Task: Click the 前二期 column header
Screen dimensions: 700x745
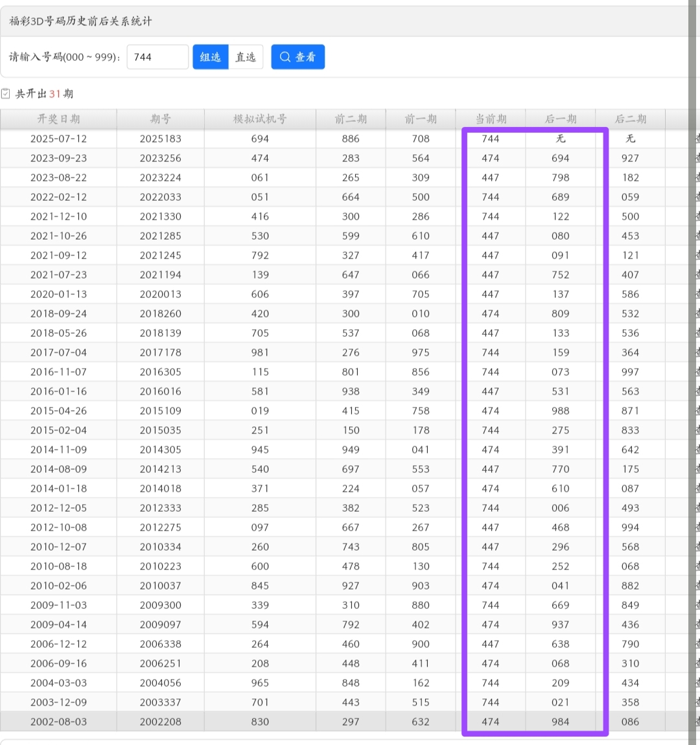Action: pos(351,119)
